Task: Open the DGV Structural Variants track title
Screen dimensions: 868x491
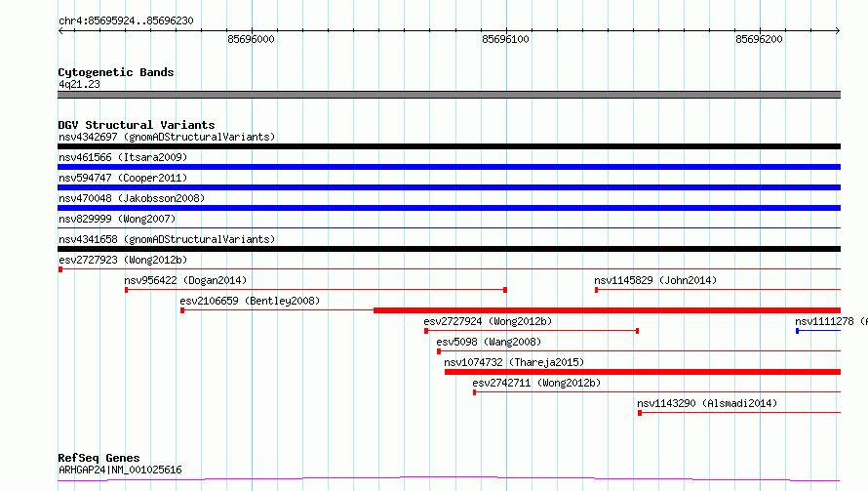Action: point(137,125)
